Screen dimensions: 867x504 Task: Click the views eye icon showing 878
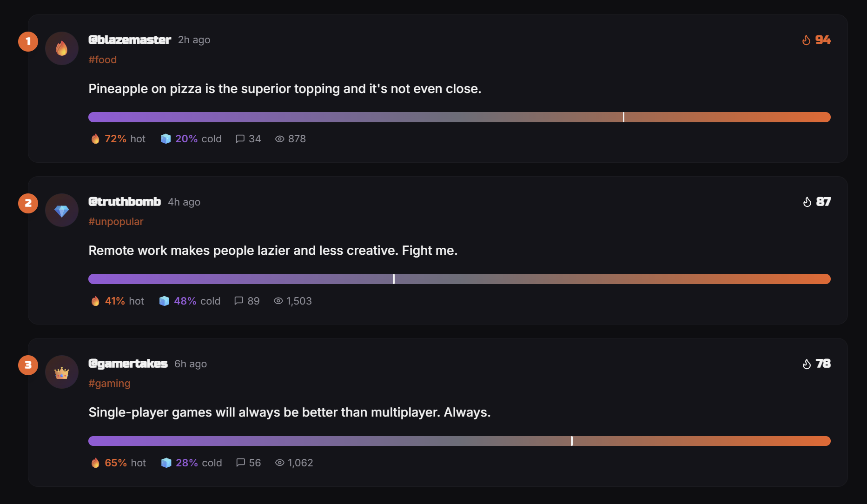click(279, 139)
